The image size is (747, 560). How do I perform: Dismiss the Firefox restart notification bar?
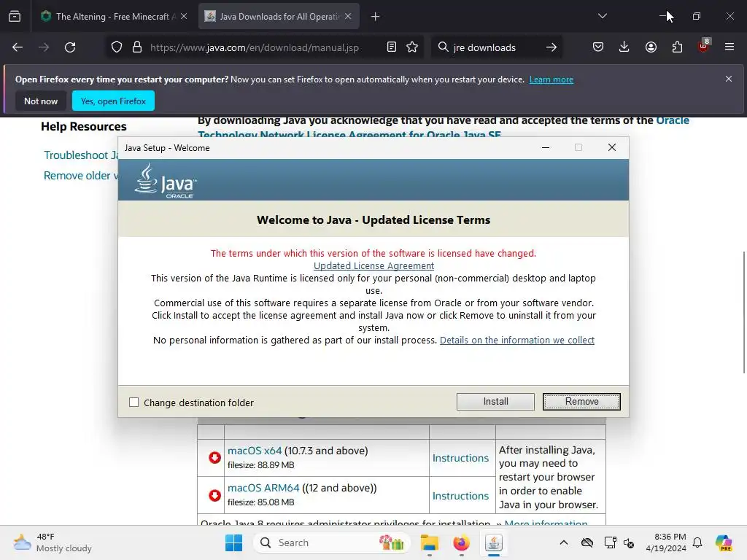(729, 79)
